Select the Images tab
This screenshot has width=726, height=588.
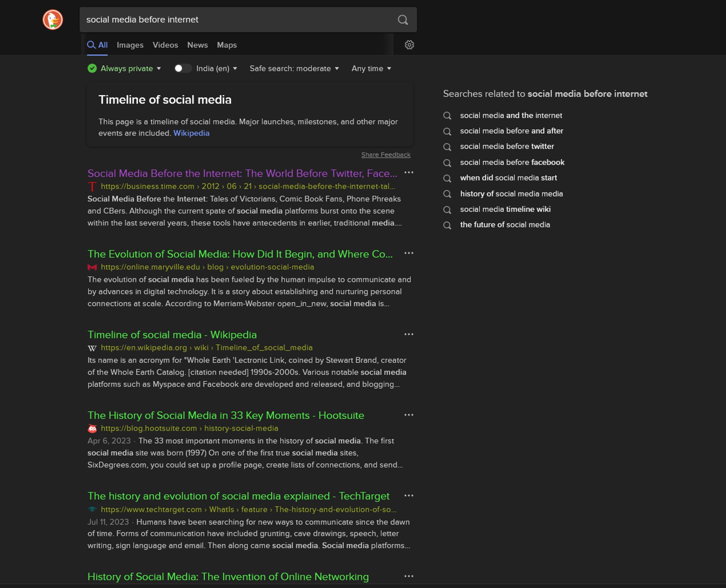click(130, 45)
